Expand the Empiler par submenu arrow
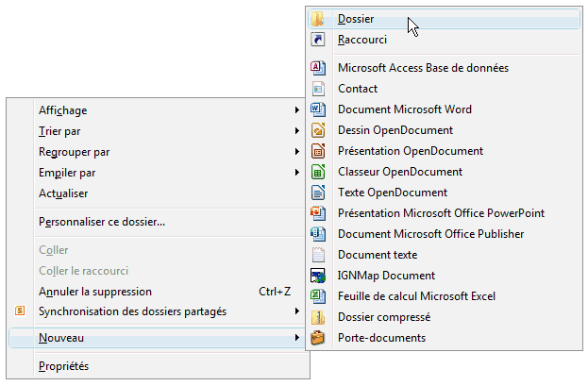Image resolution: width=588 pixels, height=386 pixels. [297, 172]
